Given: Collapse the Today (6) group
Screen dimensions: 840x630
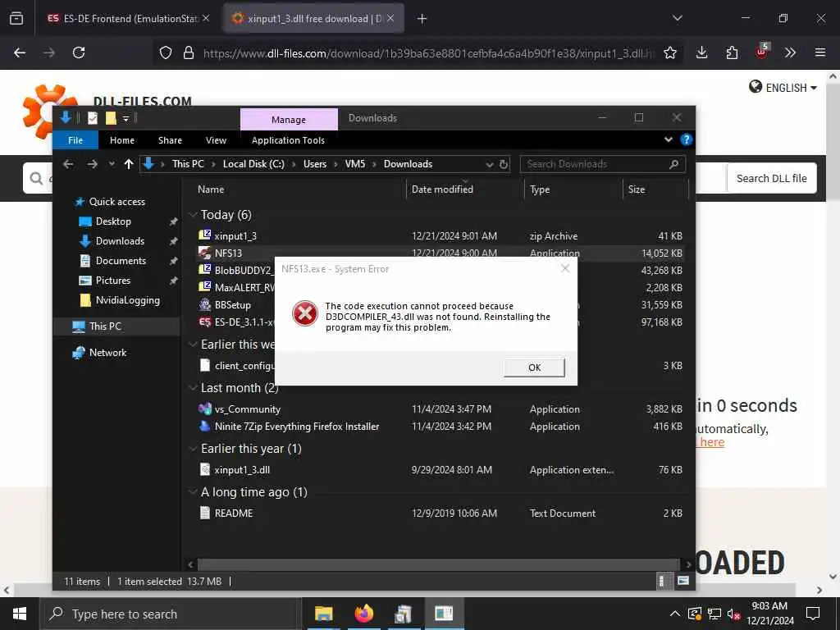Looking at the screenshot, I should 193,215.
